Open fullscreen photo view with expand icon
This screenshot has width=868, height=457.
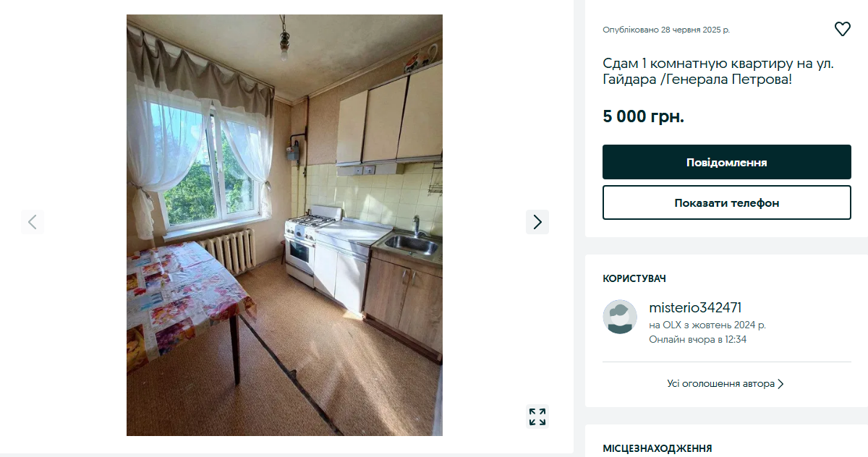(x=537, y=417)
